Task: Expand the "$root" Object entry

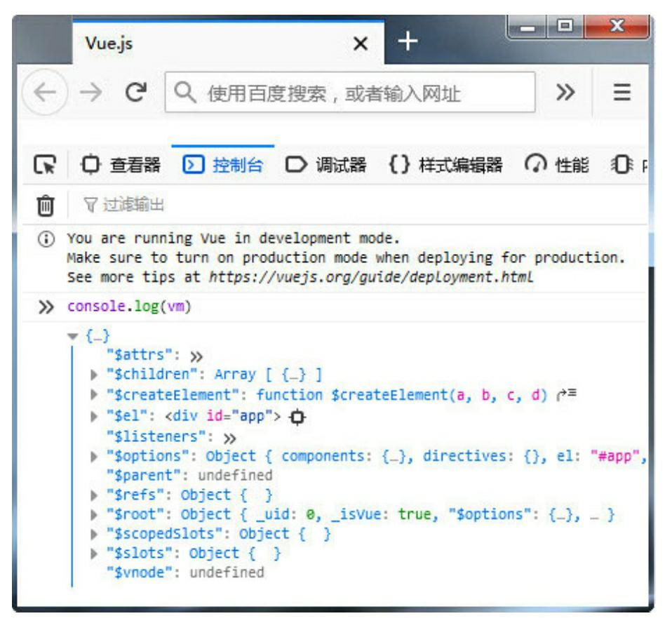Action: [x=94, y=515]
